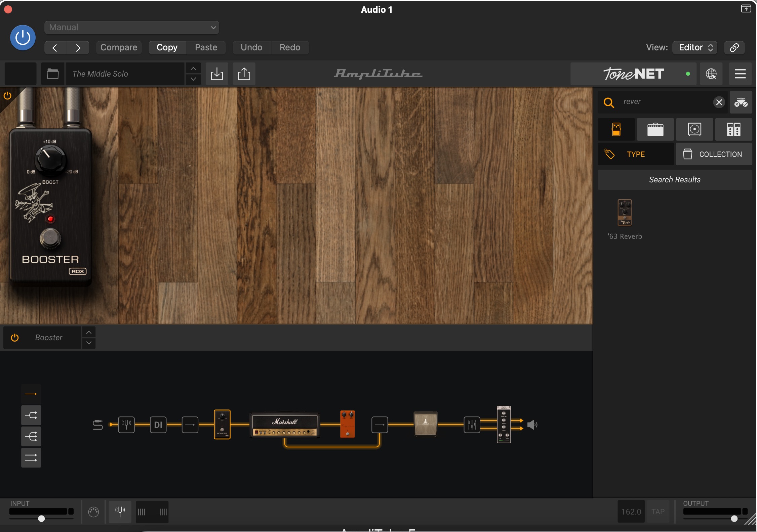Click the Booster pedal boost knob
The width and height of the screenshot is (757, 532).
pos(50,159)
